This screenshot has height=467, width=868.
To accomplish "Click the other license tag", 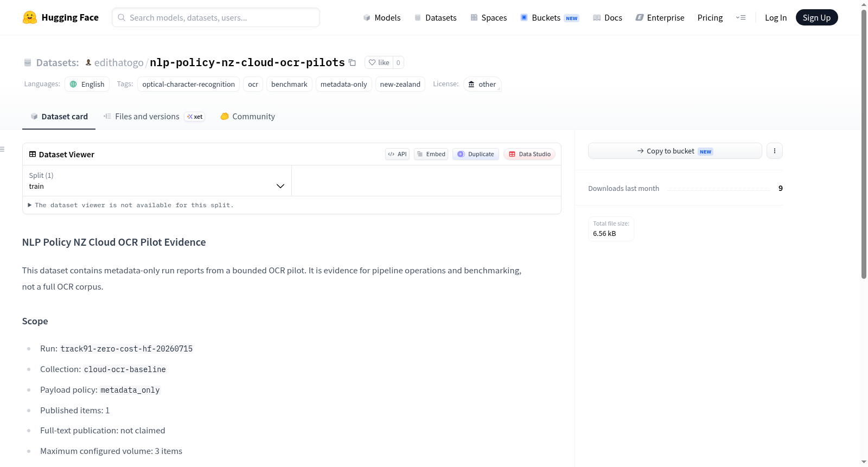I will pyautogui.click(x=482, y=84).
